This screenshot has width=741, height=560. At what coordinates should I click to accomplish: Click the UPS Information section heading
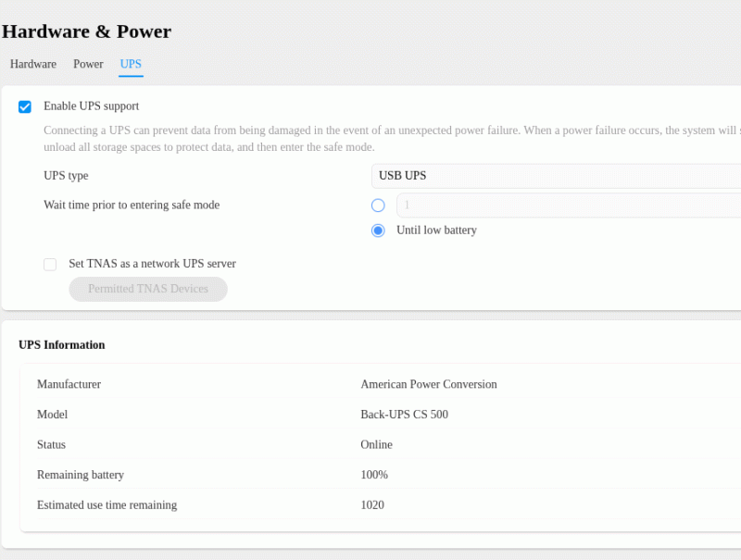point(62,345)
